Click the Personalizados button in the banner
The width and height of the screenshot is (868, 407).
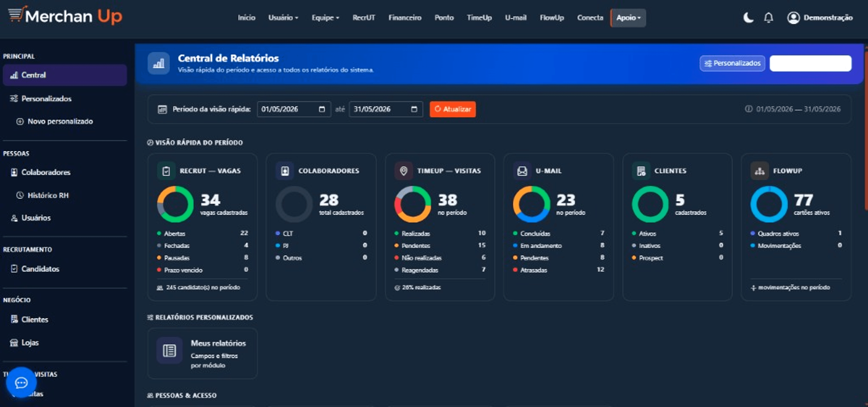tap(732, 63)
